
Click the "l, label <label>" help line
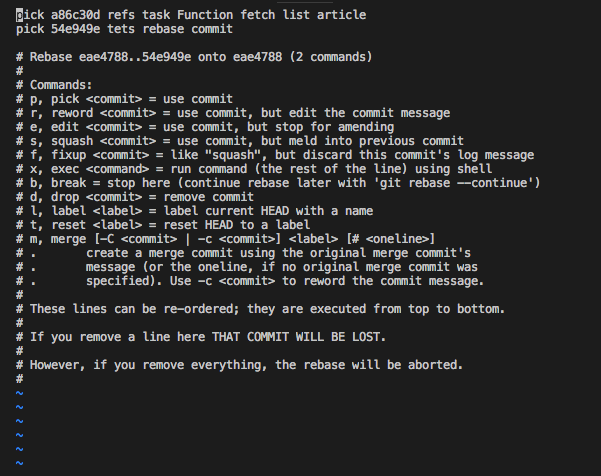92,211
